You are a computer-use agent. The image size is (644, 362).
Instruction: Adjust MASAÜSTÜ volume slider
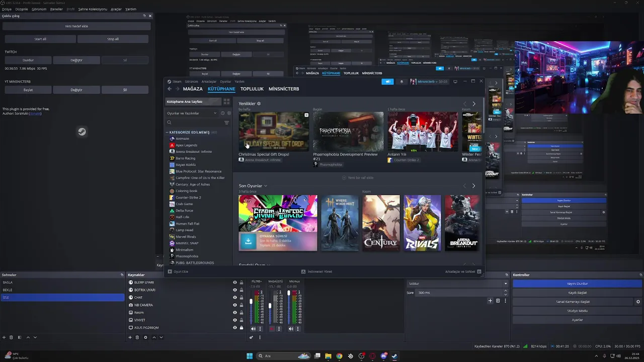(x=270, y=305)
